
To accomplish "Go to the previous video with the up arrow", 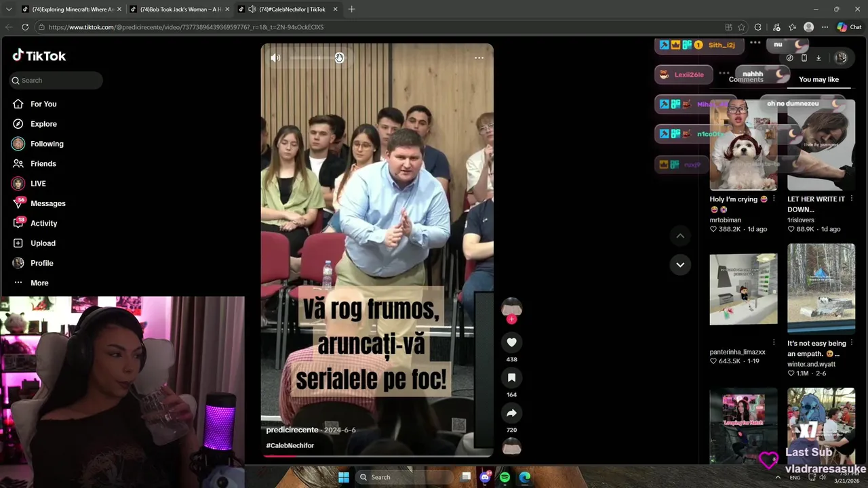I will pos(680,236).
